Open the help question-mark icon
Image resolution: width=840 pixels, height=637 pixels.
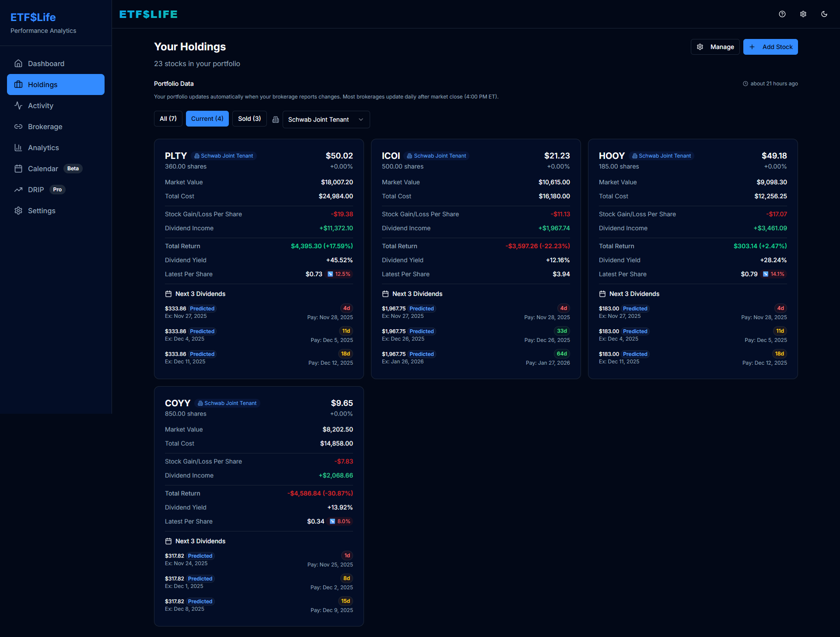pos(782,14)
